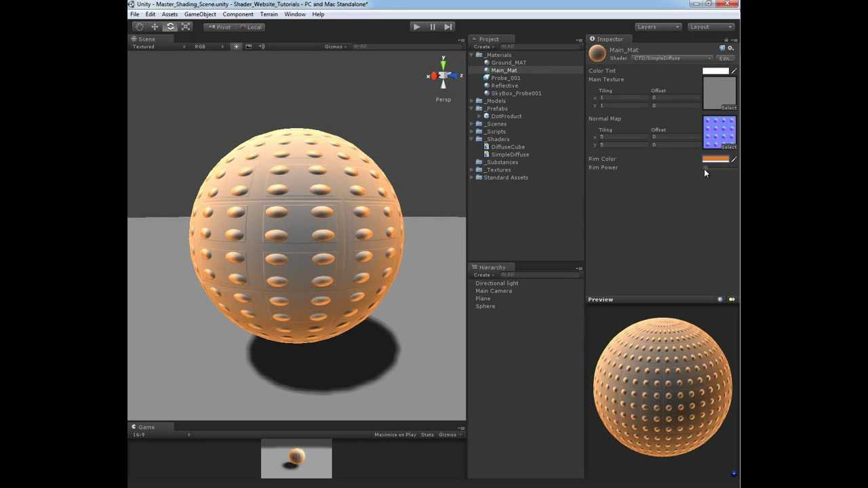Viewport: 868px width, 488px height.
Task: Open the Rim Color swatch
Action: coord(715,159)
